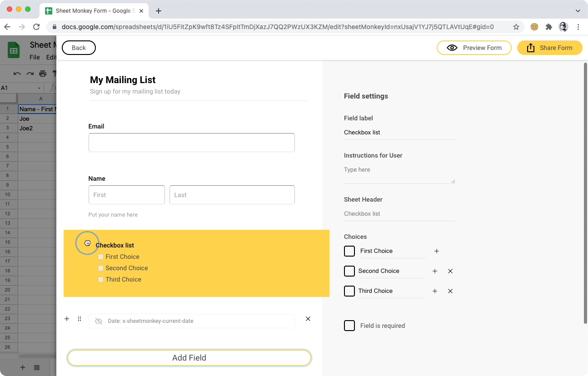This screenshot has height=376, width=588.
Task: Open the Chrome three-dot menu
Action: 578,27
